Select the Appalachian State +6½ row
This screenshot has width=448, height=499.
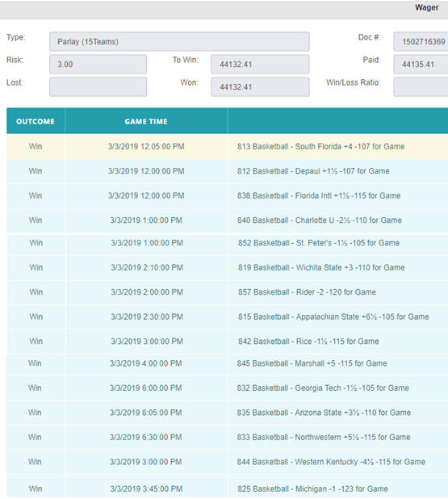point(227,317)
